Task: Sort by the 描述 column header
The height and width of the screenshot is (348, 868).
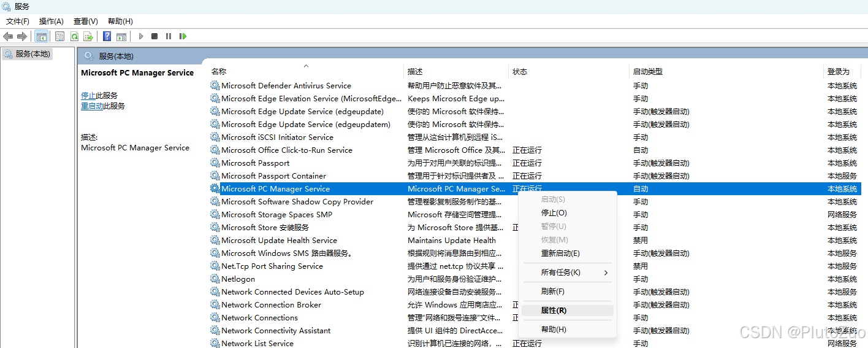Action: (415, 71)
